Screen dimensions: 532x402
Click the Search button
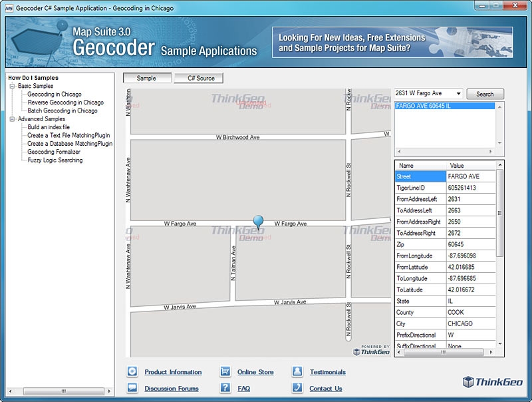485,94
